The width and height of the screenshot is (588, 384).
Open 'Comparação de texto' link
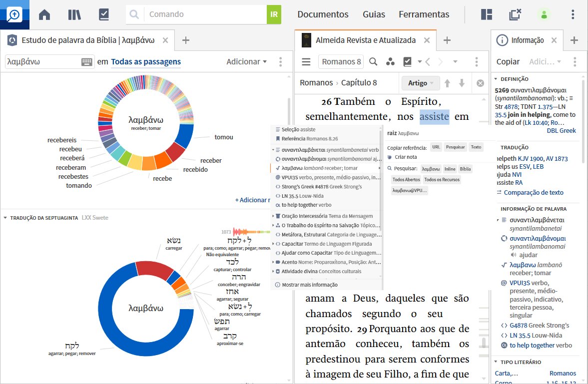coord(533,192)
